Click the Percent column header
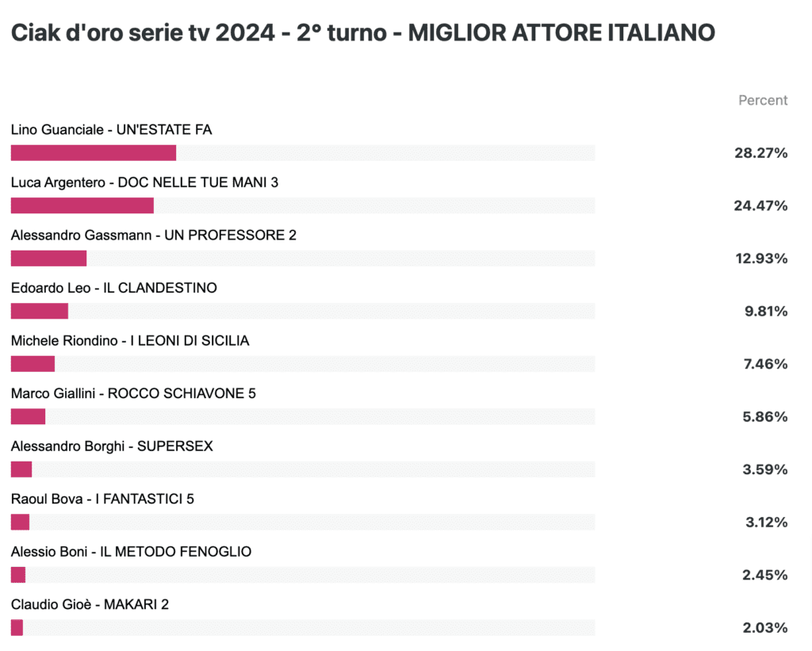The height and width of the screenshot is (651, 812). 763,100
